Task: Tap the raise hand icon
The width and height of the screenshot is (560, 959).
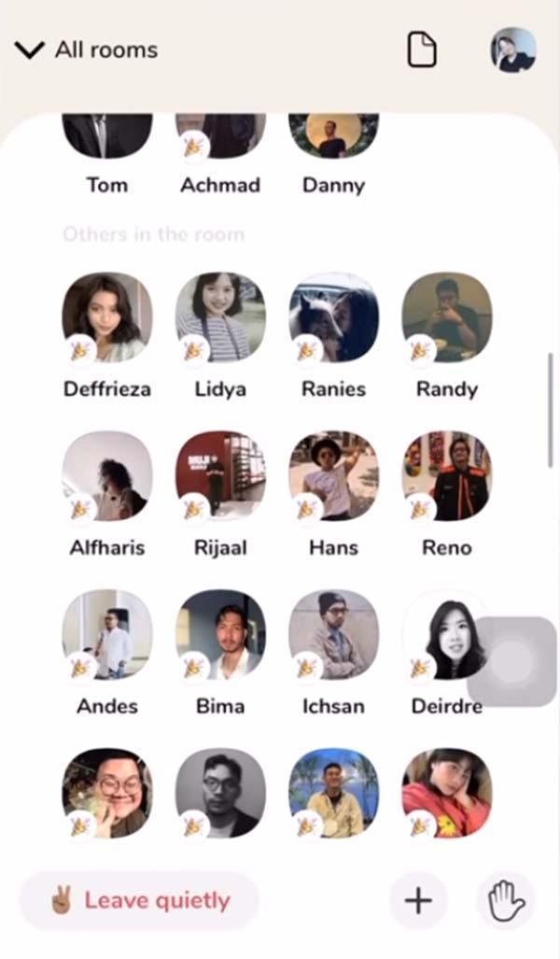Action: (506, 900)
